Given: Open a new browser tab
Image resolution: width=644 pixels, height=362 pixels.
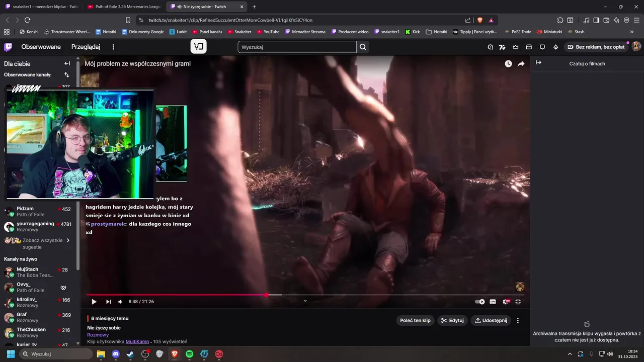Looking at the screenshot, I should point(254,7).
